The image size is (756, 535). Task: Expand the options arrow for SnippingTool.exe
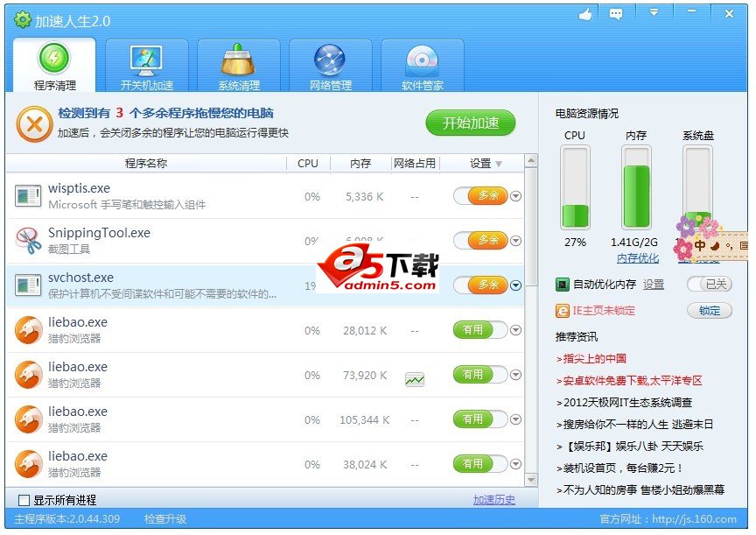pyautogui.click(x=516, y=241)
